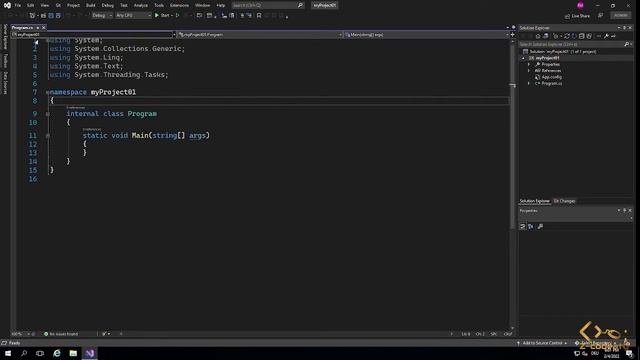
Task: Open the Window menu
Action: tap(202, 5)
